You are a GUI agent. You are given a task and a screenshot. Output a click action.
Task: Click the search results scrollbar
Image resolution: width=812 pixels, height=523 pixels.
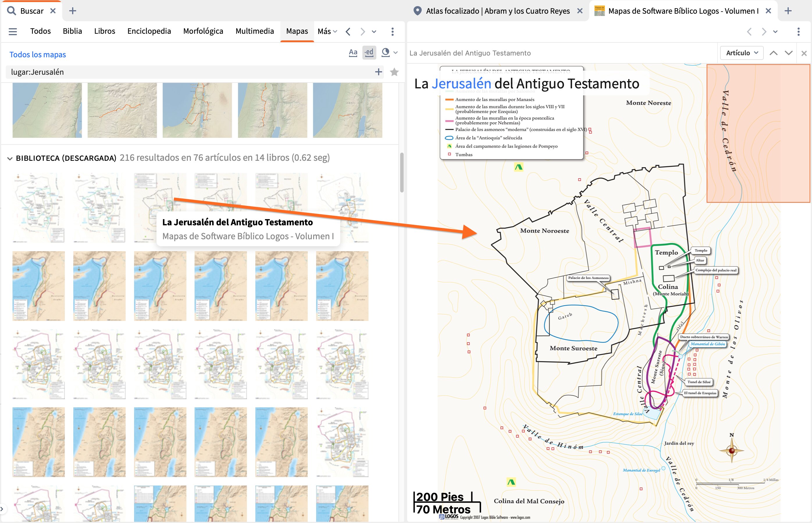[402, 172]
